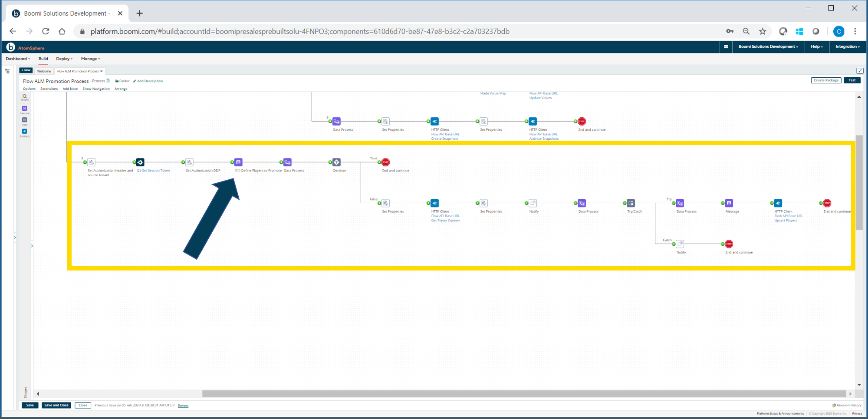Select the Try/Catch shape on the canvas
The width and height of the screenshot is (868, 419).
pos(631,203)
